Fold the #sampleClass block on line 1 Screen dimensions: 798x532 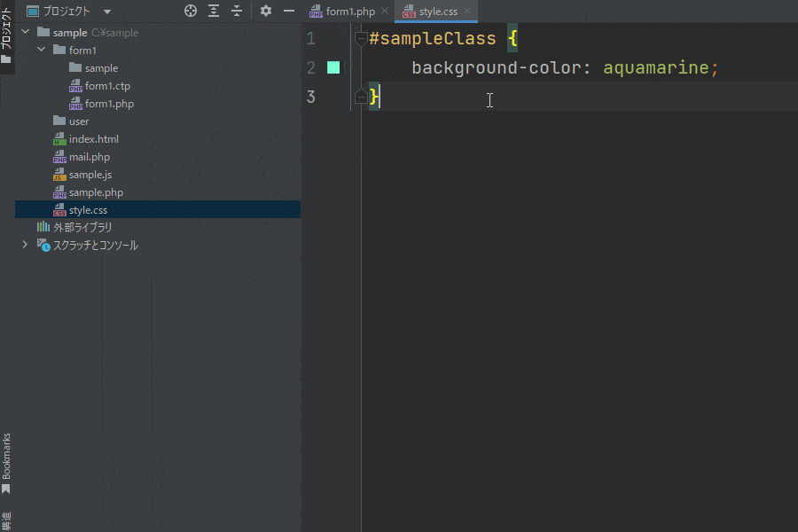361,39
